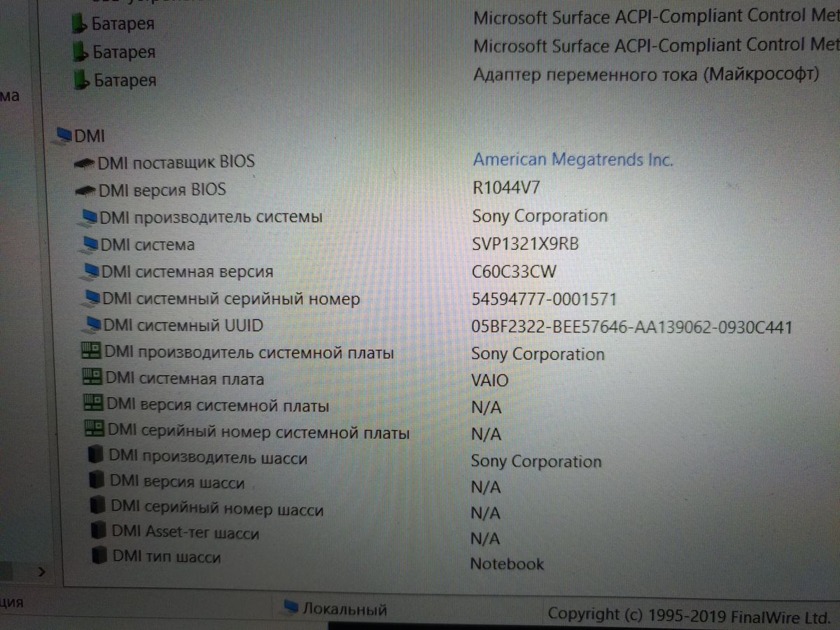This screenshot has height=630, width=840.
Task: Select the third Батарея row with Адаптер переменного тока
Action: click(125, 80)
